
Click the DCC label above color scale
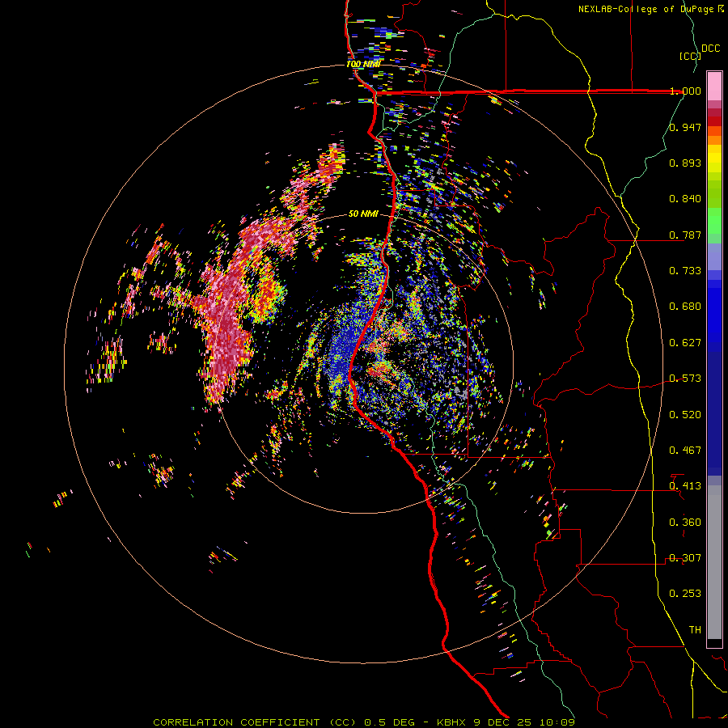point(710,49)
